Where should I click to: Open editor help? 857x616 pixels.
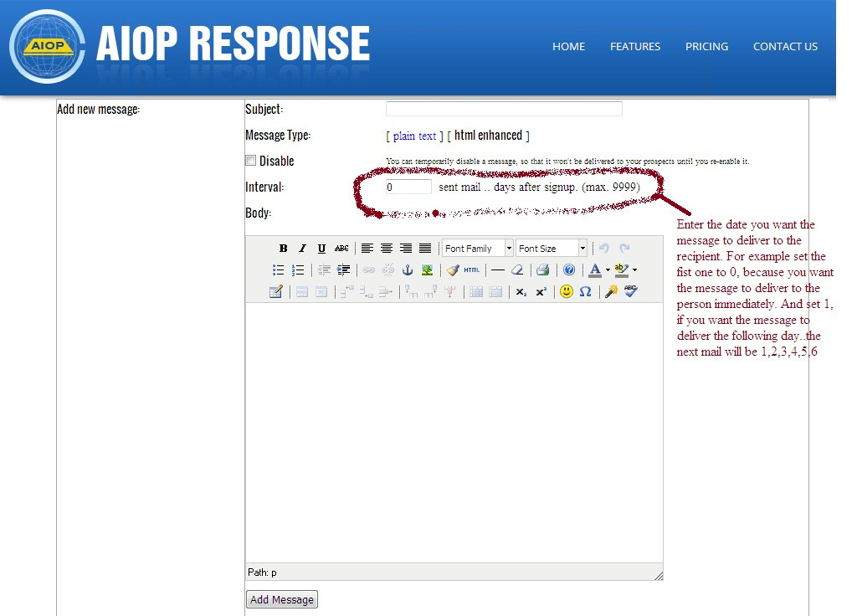tap(569, 269)
